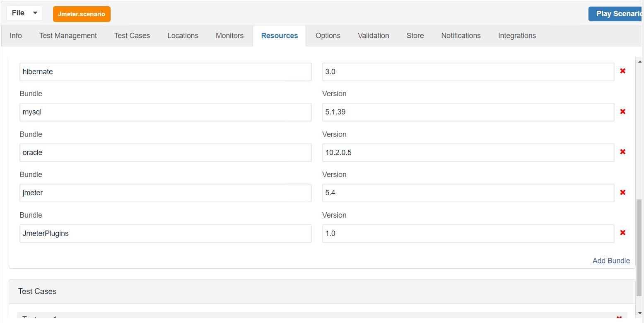
Task: Go to the Test Cases tab
Action: tap(132, 36)
